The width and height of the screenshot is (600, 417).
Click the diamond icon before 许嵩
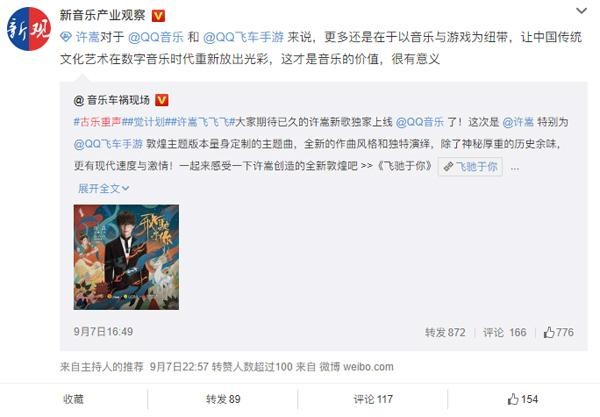66,37
